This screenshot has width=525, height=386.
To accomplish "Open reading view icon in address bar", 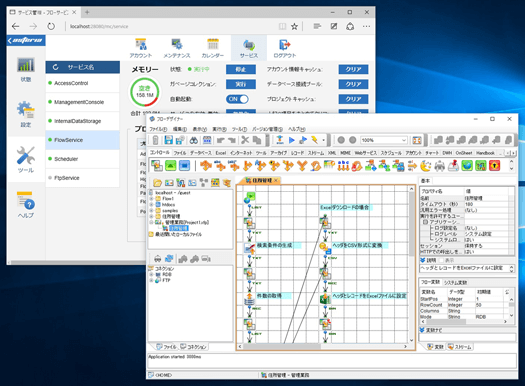I will pos(282,26).
